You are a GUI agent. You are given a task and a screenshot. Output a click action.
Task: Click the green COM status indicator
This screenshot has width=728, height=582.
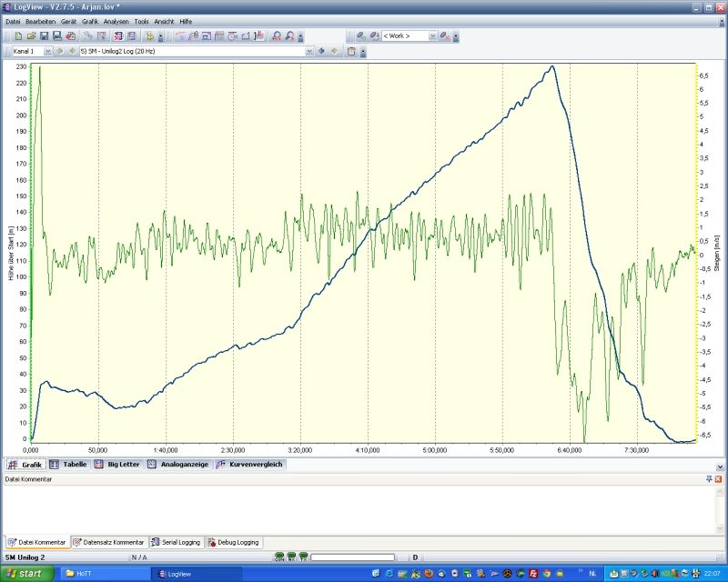279,557
